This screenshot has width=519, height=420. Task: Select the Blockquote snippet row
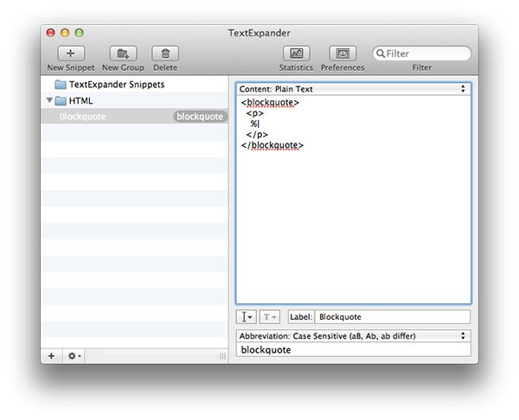click(134, 117)
